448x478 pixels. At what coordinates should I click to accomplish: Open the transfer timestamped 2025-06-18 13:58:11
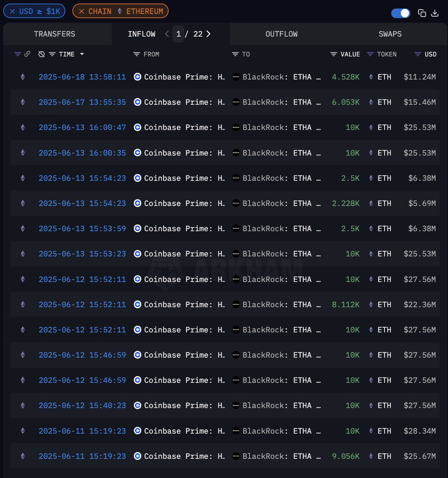point(82,77)
